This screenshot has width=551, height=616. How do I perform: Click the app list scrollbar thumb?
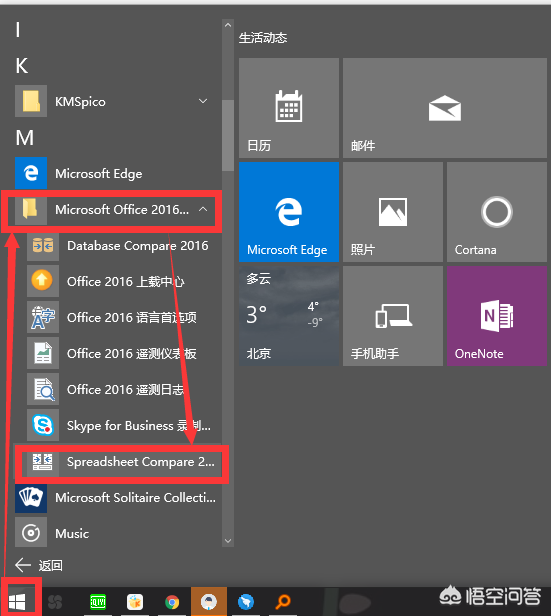pyautogui.click(x=227, y=136)
